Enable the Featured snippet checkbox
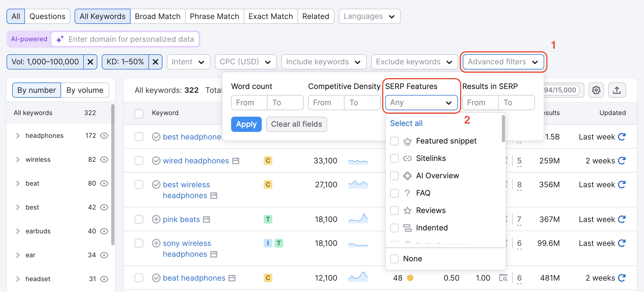 (394, 141)
